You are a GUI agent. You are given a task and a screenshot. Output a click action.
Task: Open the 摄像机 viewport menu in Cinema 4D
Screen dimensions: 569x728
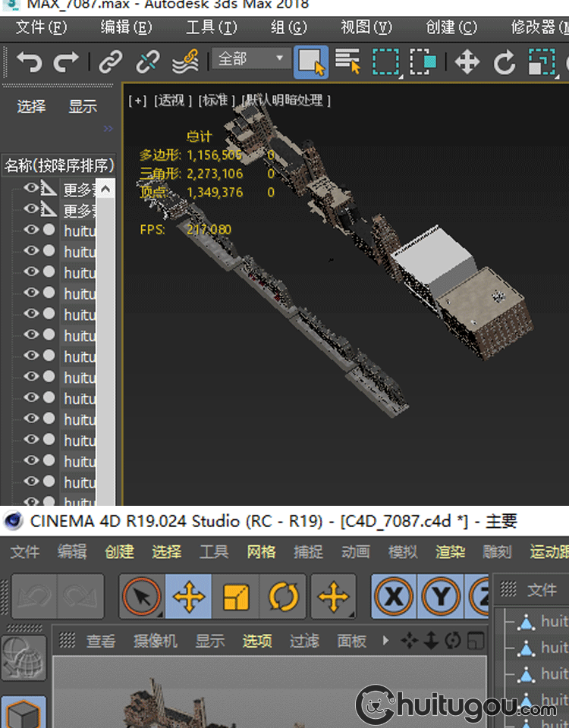coord(155,642)
